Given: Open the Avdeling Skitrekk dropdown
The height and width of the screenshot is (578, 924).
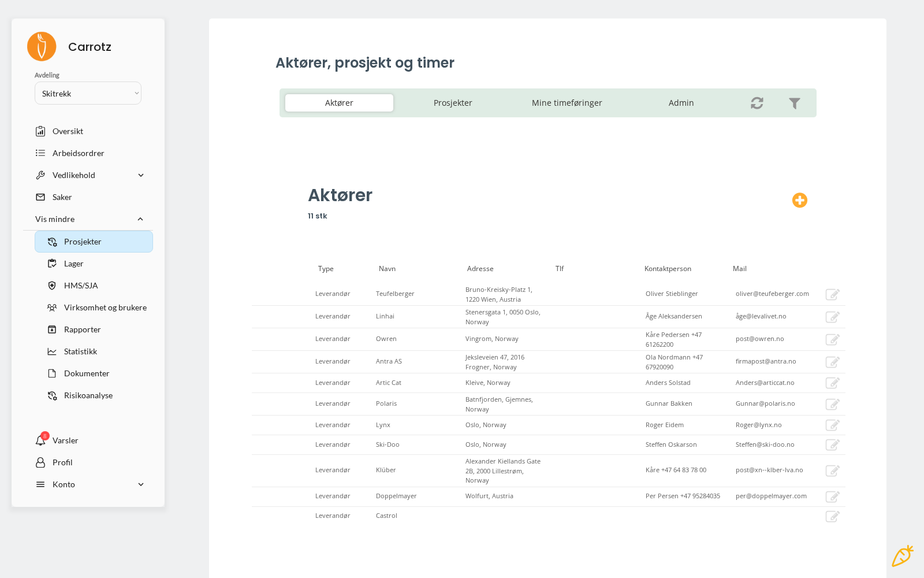Looking at the screenshot, I should 88,93.
